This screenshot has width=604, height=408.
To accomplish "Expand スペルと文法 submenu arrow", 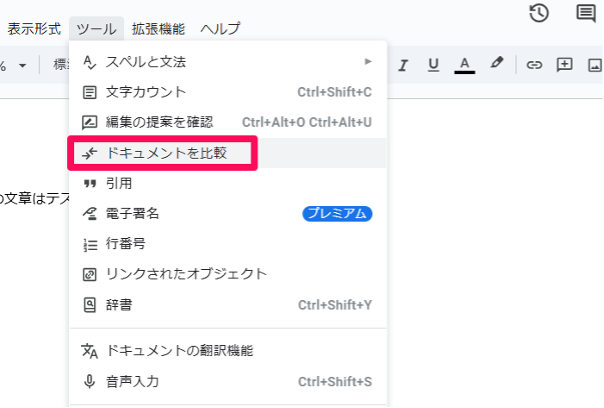I will (368, 61).
